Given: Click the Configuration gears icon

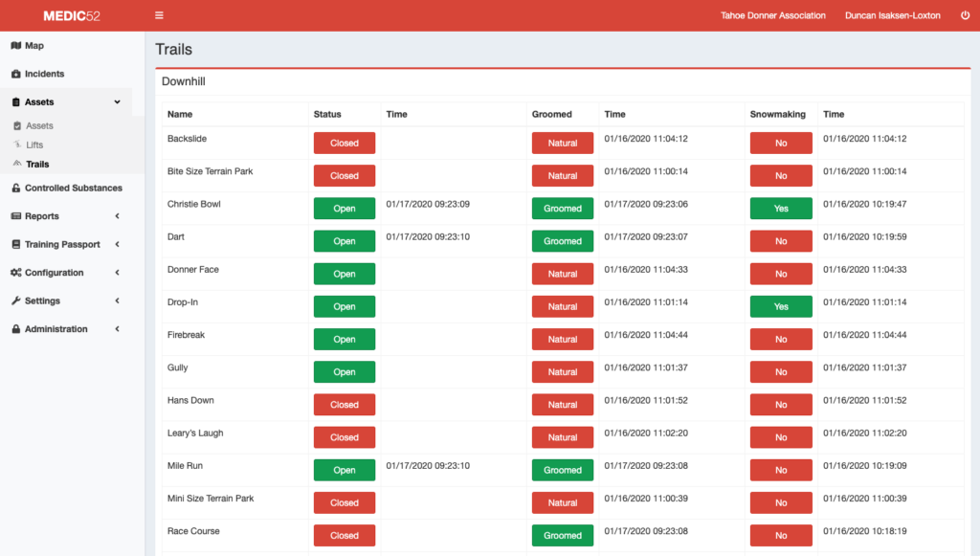Looking at the screenshot, I should [x=15, y=273].
